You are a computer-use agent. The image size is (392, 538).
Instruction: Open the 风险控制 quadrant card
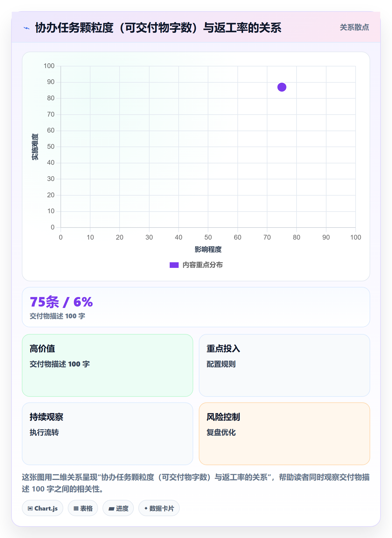pos(284,433)
